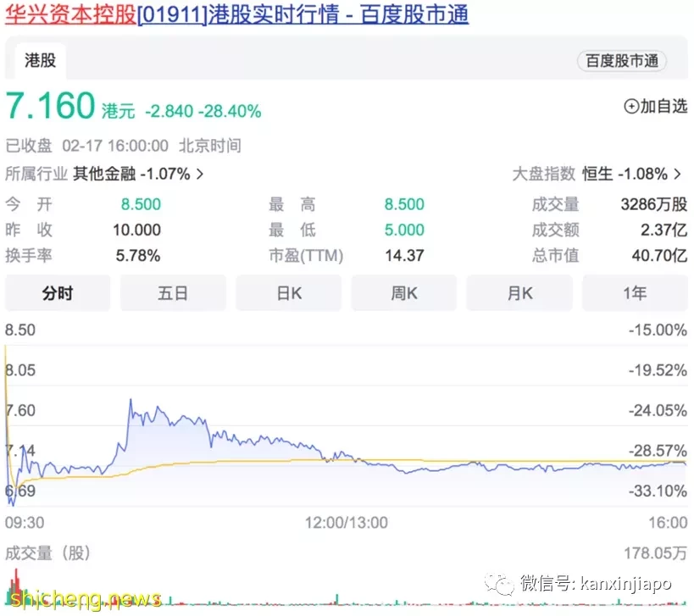
Task: Click the -24.05% axis label
Action: pos(658,411)
